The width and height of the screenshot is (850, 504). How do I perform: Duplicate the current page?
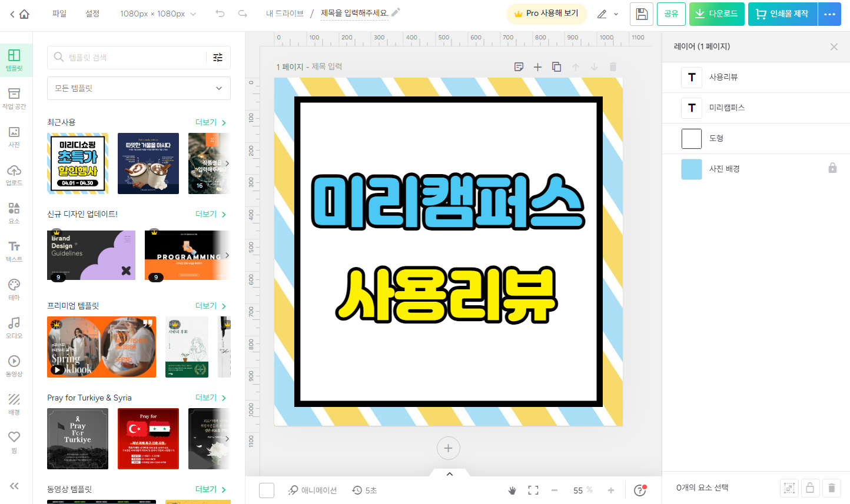(556, 67)
